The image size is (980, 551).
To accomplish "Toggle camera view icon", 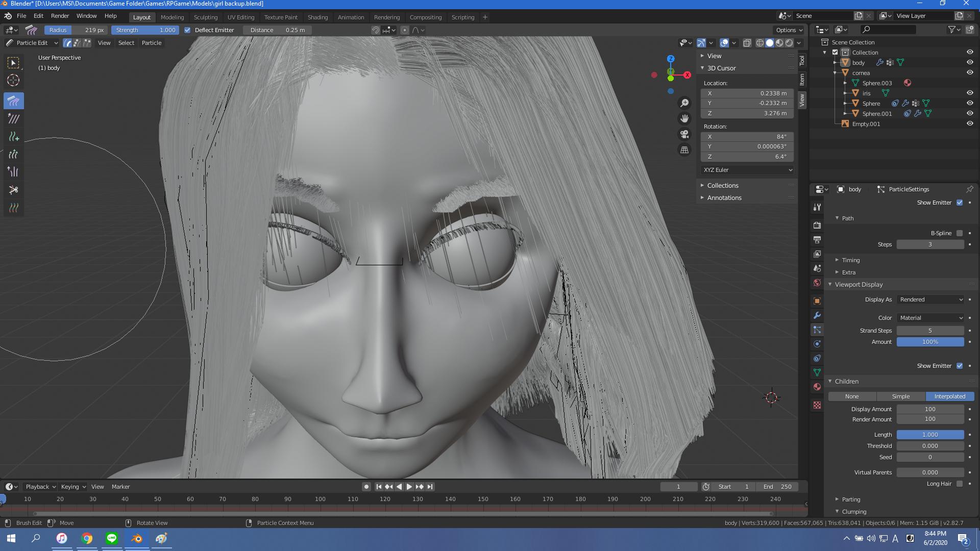I will [684, 134].
